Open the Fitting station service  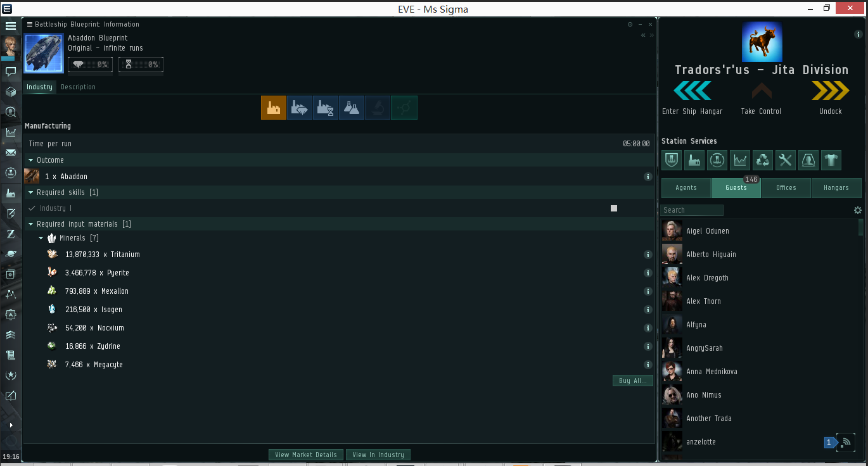(717, 160)
